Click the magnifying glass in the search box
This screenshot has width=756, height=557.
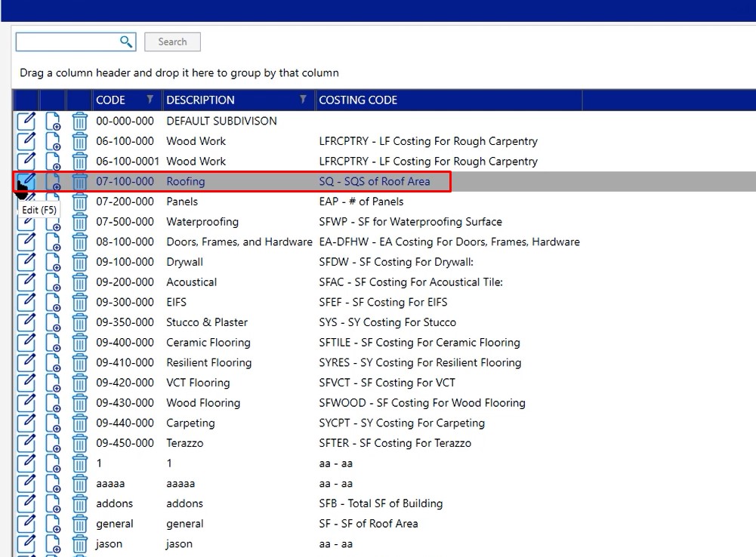(x=126, y=42)
